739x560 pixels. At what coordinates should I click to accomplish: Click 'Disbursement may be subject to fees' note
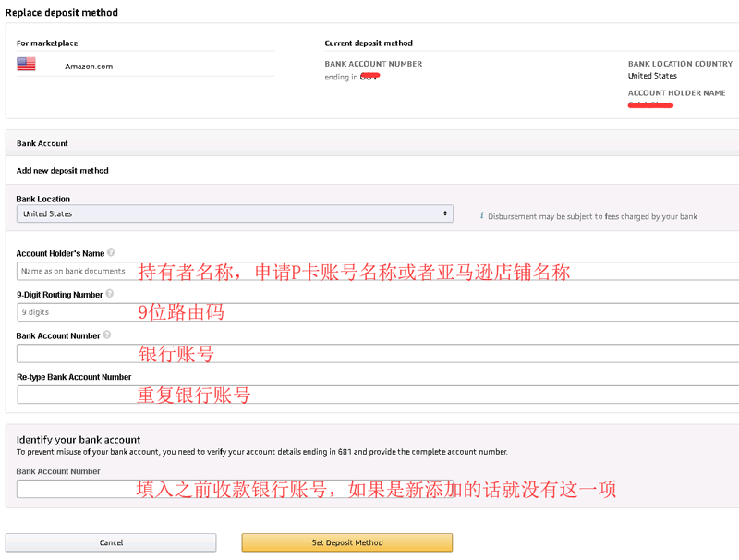pyautogui.click(x=592, y=216)
